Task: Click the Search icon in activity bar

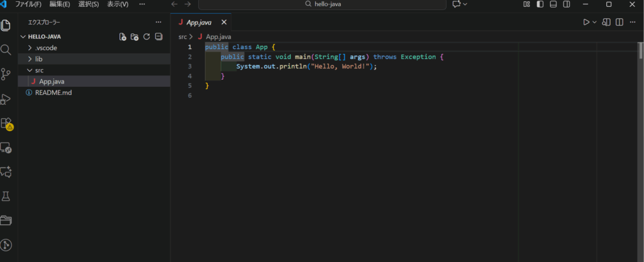Action: click(6, 50)
